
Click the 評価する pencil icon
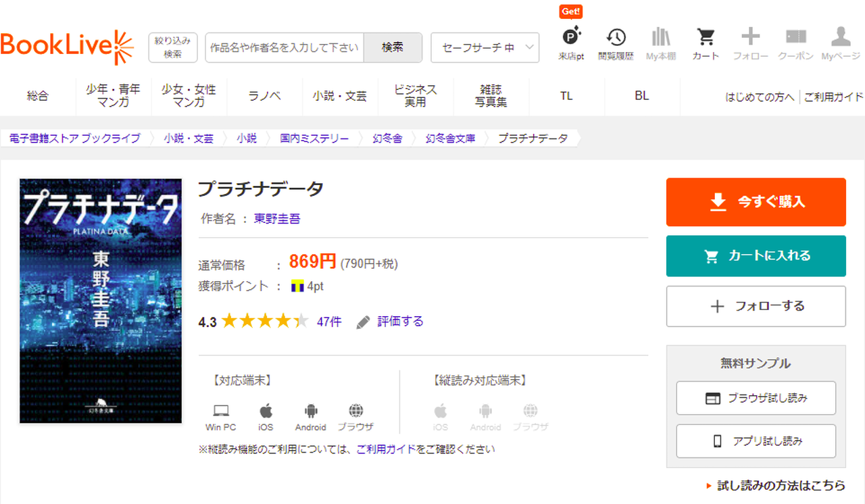click(364, 322)
